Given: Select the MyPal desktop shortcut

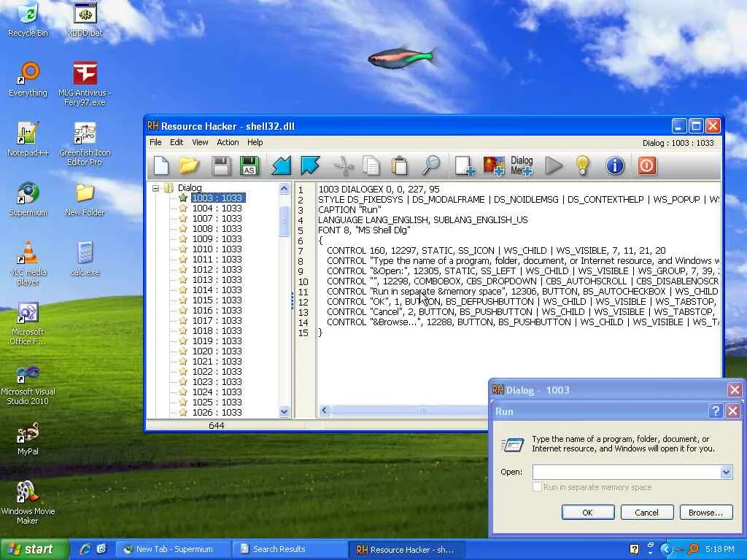Looking at the screenshot, I should click(28, 438).
